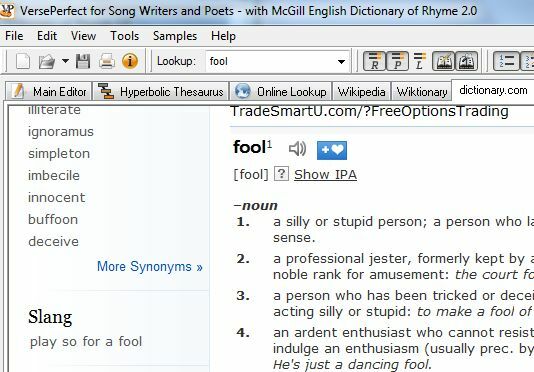534x372 pixels.
Task: Click the synonym 'innocent'
Action: pyautogui.click(x=57, y=198)
